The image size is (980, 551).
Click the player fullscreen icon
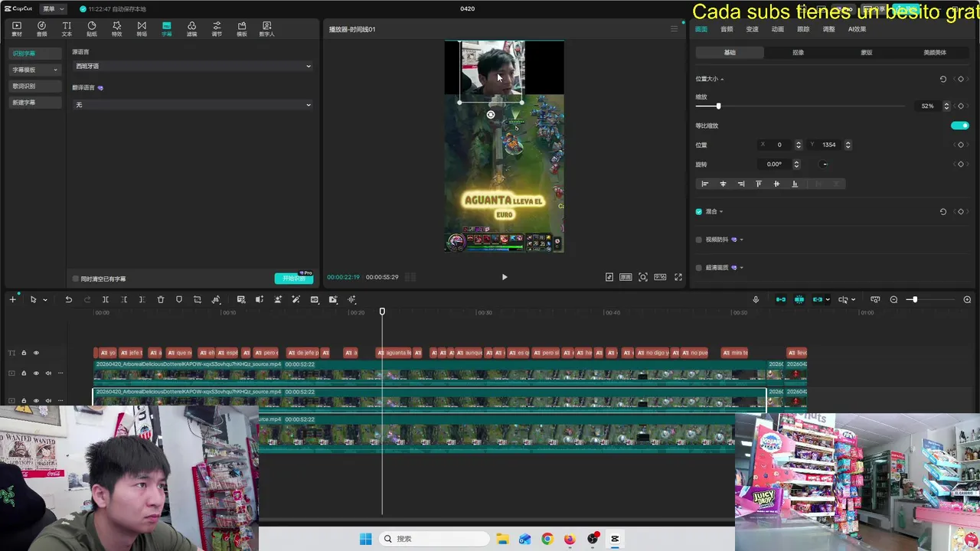click(678, 277)
